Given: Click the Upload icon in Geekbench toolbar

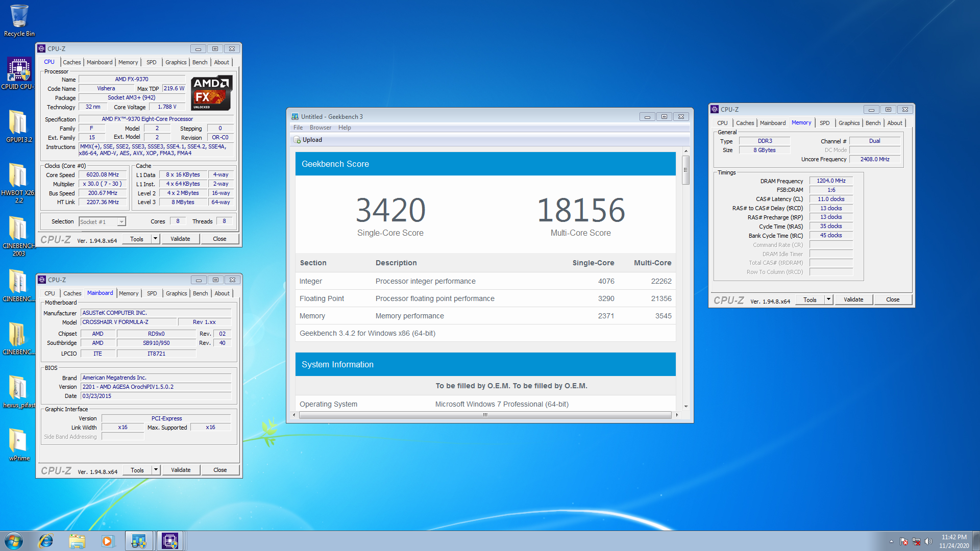Looking at the screenshot, I should click(x=297, y=140).
